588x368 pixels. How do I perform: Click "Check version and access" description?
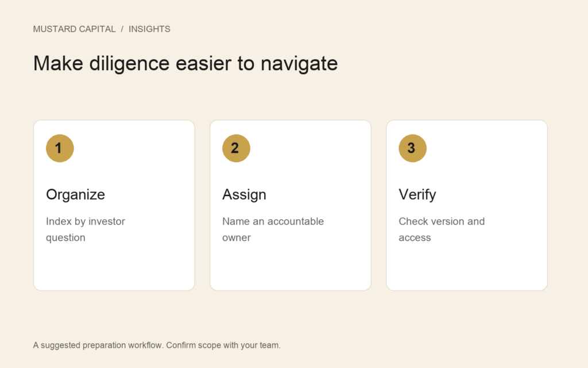(x=442, y=229)
